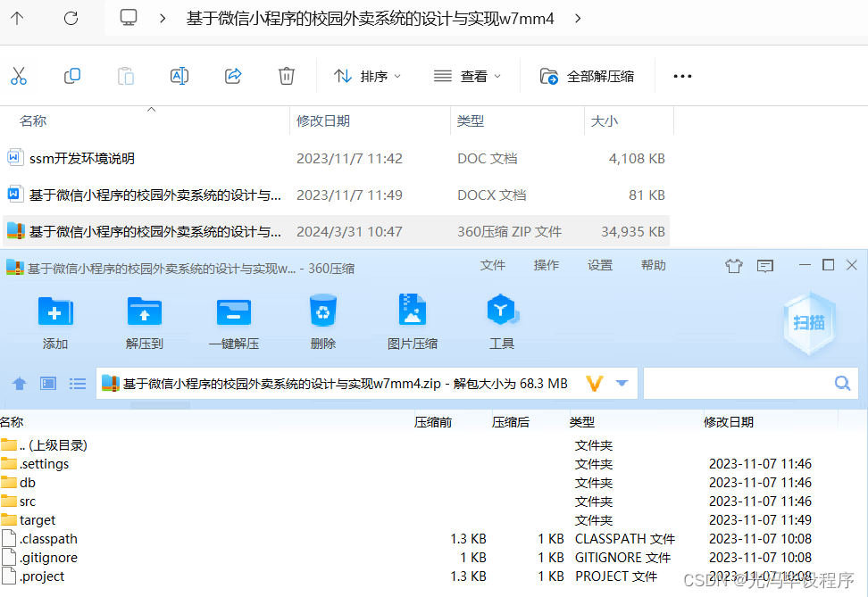Select the db folder in archive
Screen dimensions: 868x597
tap(18, 483)
